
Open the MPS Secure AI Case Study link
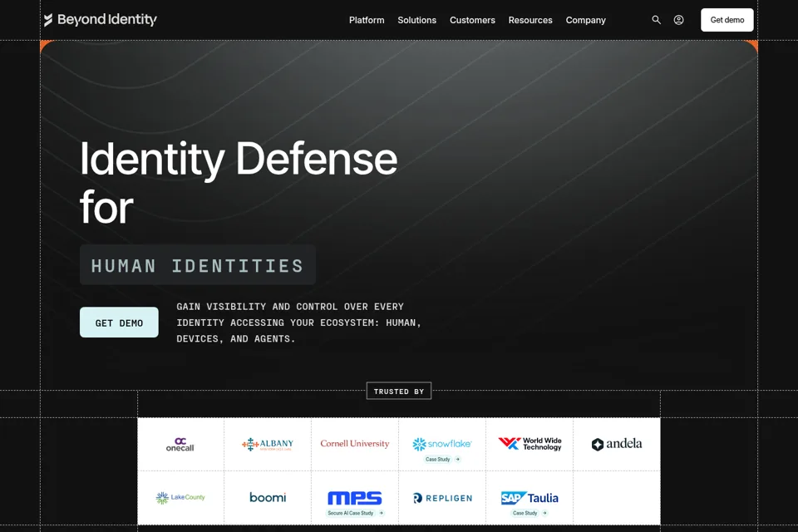(x=355, y=513)
